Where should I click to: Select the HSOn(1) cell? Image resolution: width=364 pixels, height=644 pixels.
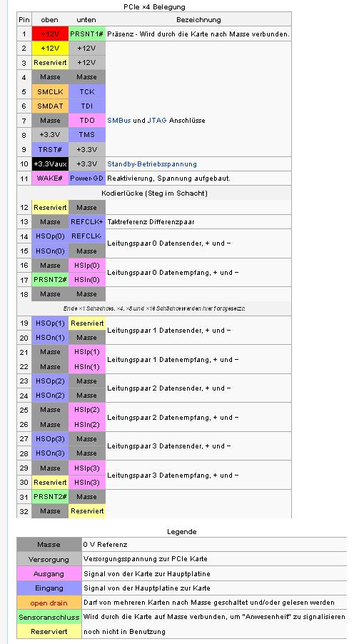(x=50, y=338)
